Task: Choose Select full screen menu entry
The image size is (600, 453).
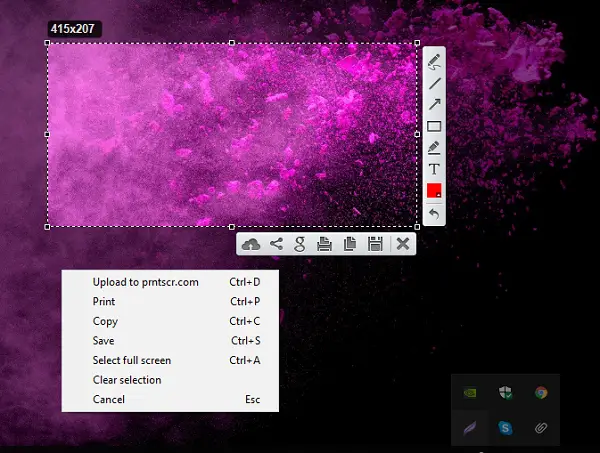Action: click(x=170, y=360)
